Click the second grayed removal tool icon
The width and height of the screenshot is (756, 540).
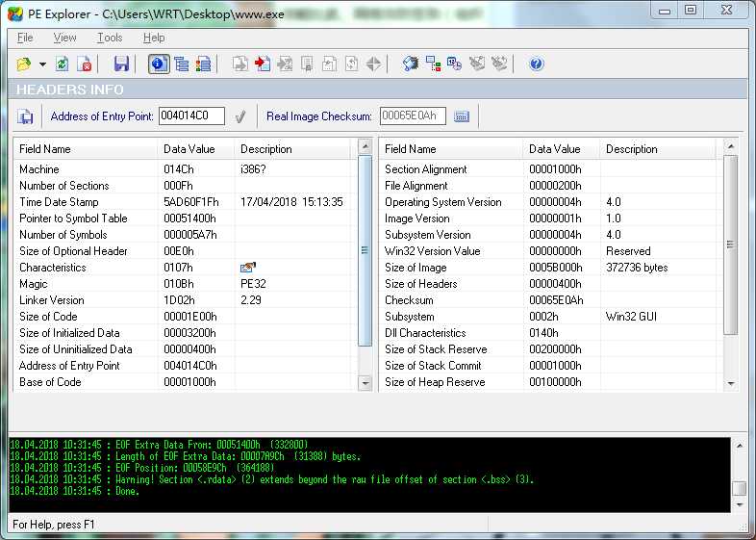click(499, 64)
